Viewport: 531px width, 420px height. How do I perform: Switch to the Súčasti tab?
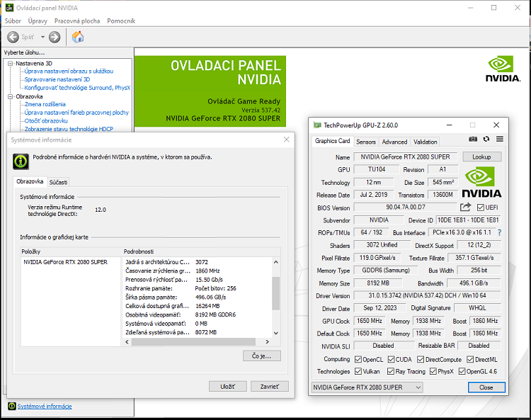pyautogui.click(x=59, y=182)
